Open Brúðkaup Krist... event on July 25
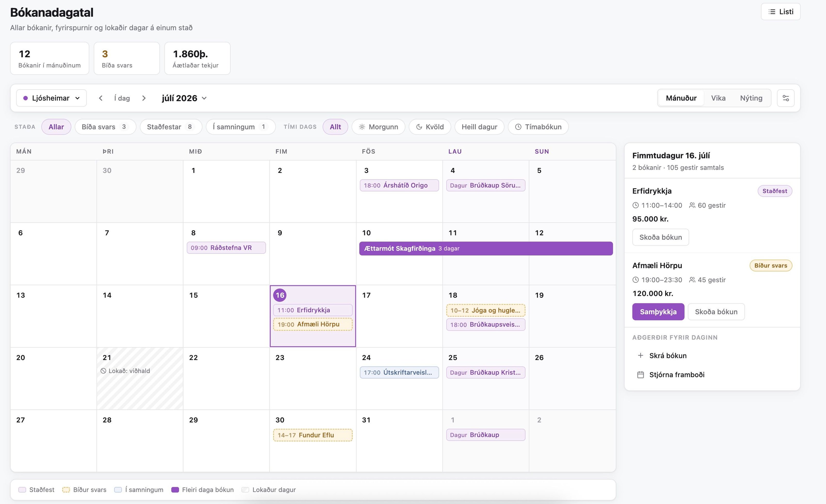The width and height of the screenshot is (826, 504). (486, 372)
